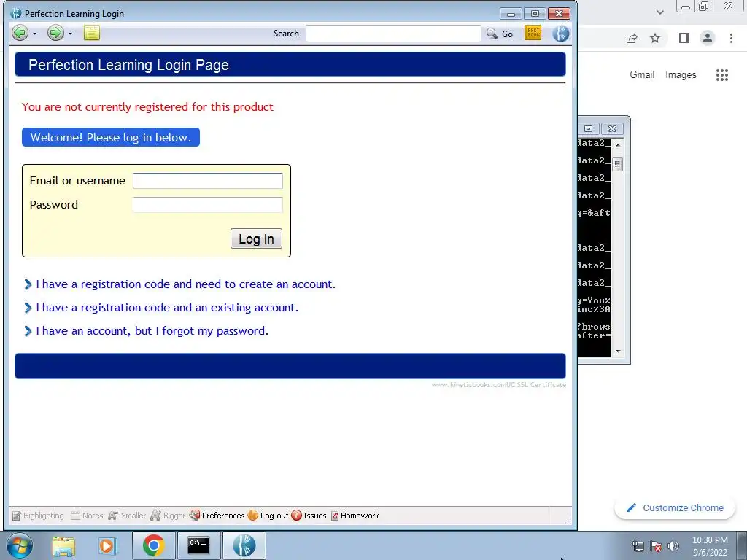
Task: Click the Notes tool in bottom toolbar
Action: [x=86, y=516]
